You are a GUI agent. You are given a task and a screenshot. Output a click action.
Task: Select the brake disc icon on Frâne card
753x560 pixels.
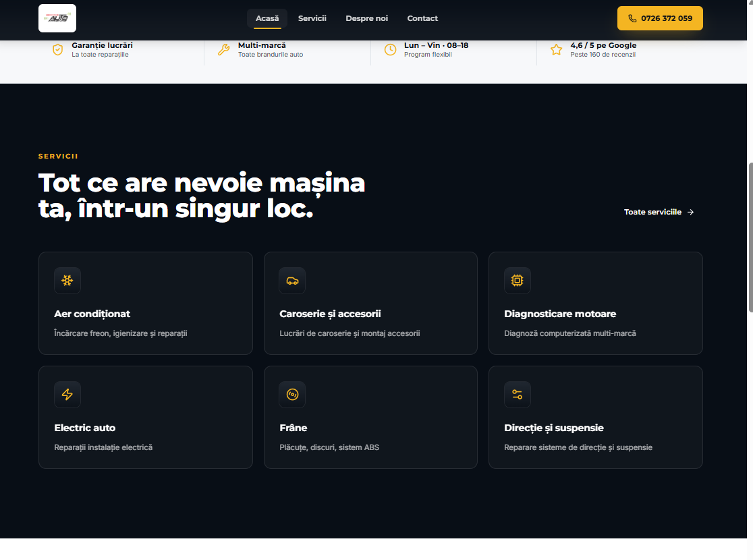(292, 394)
